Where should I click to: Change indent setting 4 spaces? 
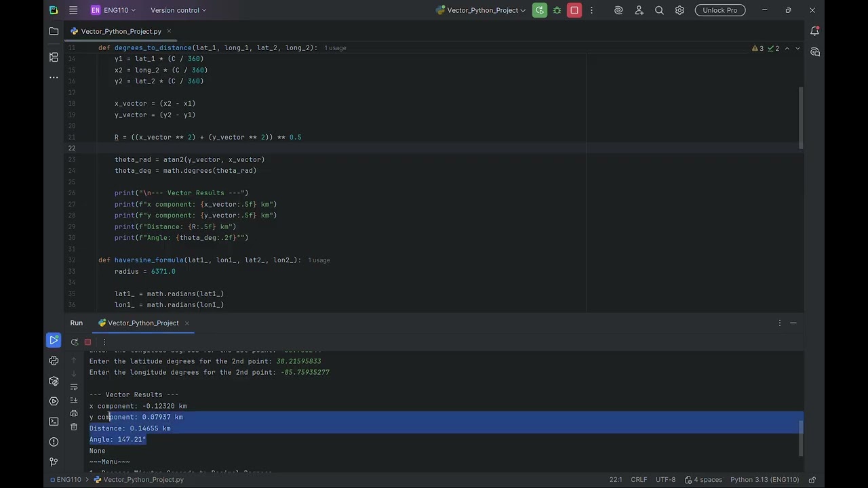tap(703, 480)
